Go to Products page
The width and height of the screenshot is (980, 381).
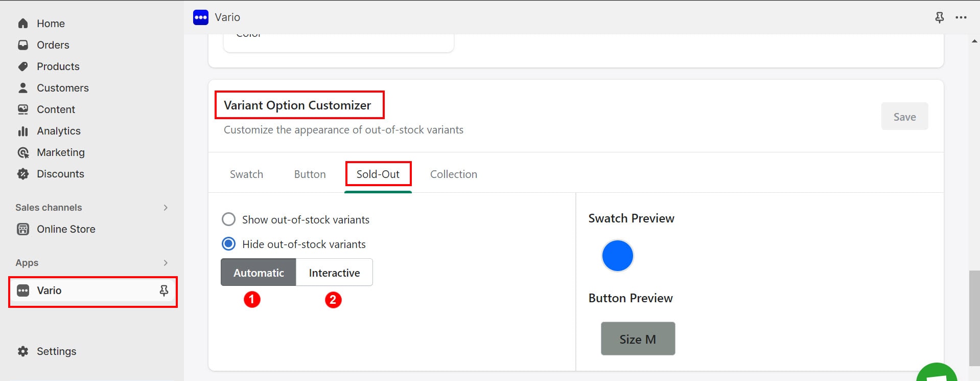(58, 66)
